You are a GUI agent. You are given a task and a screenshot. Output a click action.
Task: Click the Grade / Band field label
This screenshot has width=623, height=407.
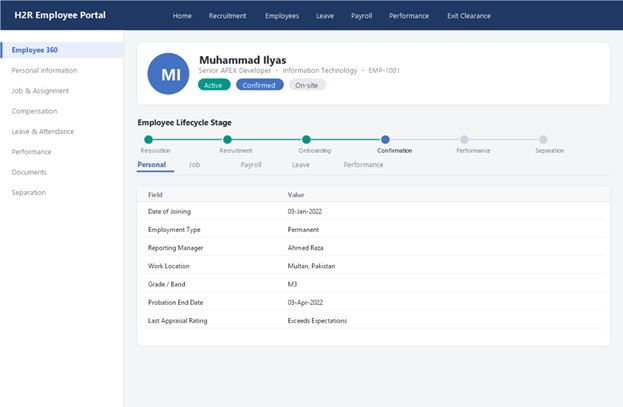click(166, 284)
